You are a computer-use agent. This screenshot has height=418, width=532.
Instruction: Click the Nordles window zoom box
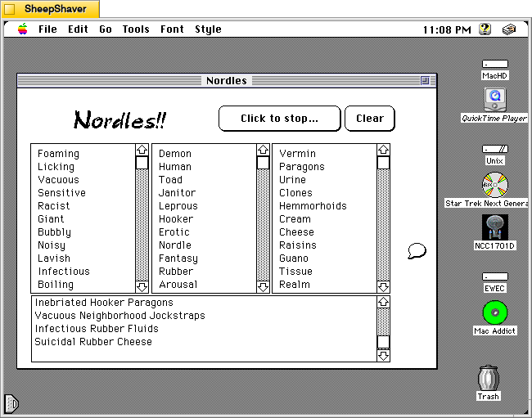pos(425,80)
